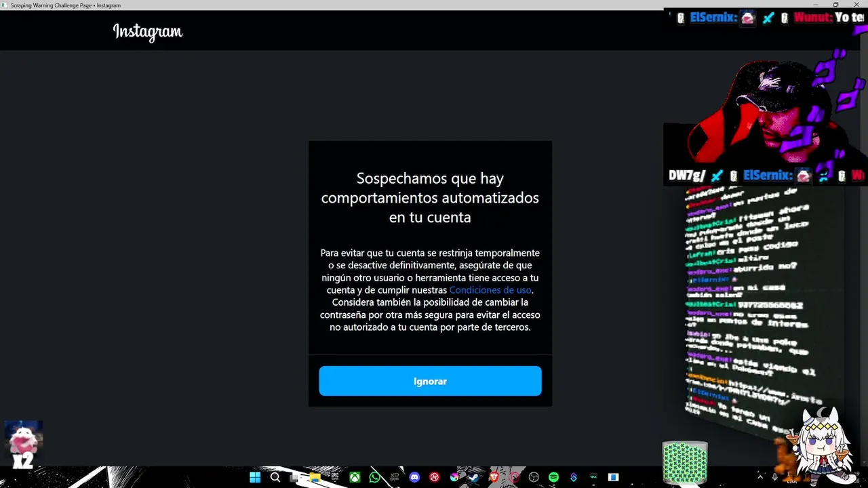Click the 'ElSernix:' name in top chat ticker
Viewport: 868px width, 488px height.
tap(713, 18)
